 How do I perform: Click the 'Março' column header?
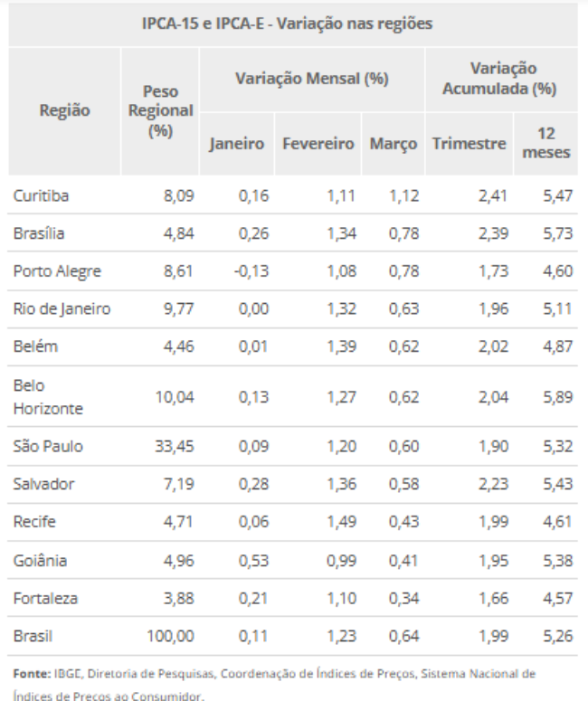(390, 143)
